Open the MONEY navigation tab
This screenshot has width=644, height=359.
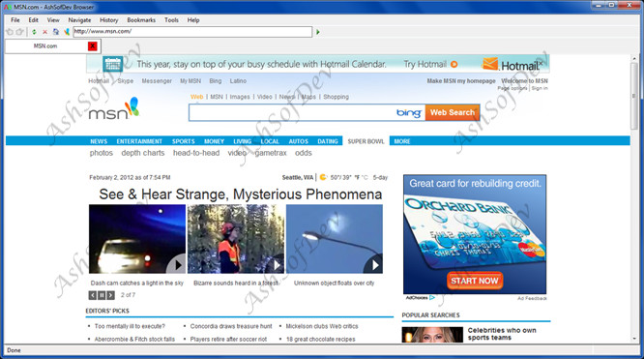[x=214, y=141]
